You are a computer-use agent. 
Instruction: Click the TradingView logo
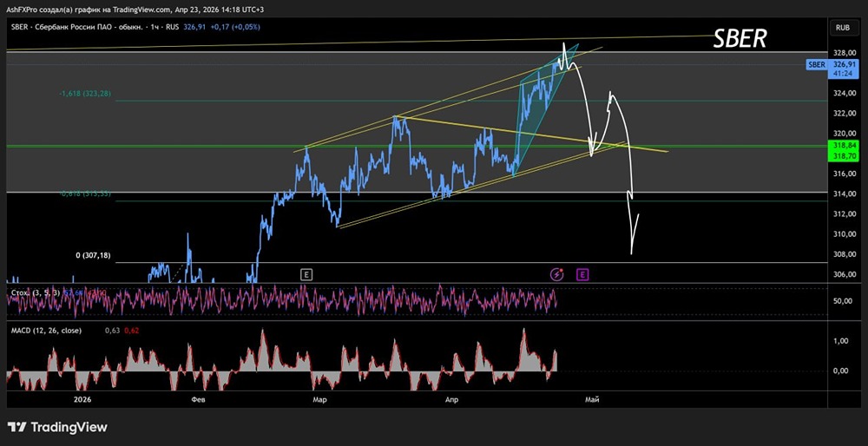(57, 427)
